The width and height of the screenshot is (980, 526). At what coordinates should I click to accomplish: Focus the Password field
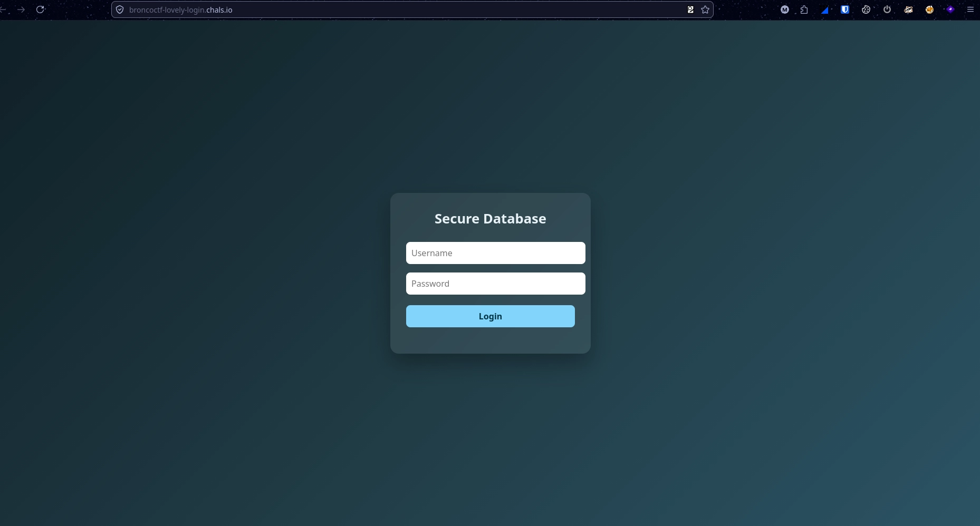pyautogui.click(x=496, y=284)
